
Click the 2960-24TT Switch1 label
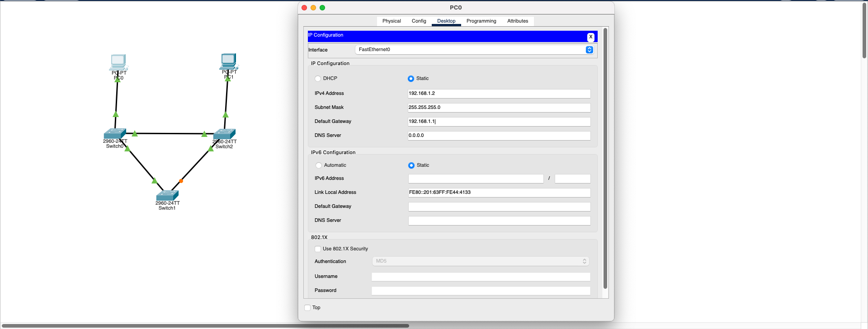coord(167,206)
